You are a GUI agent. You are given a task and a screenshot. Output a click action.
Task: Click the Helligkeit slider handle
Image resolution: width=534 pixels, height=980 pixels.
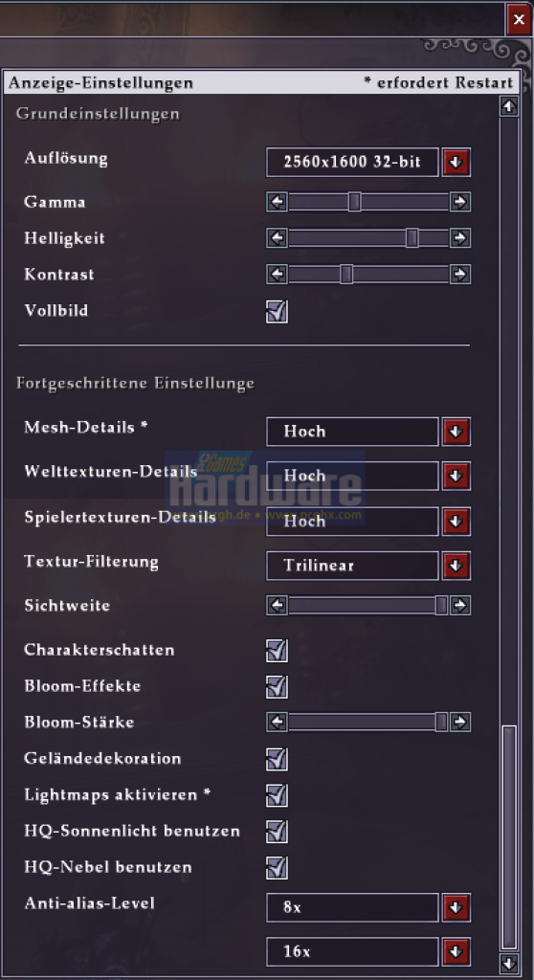click(412, 238)
